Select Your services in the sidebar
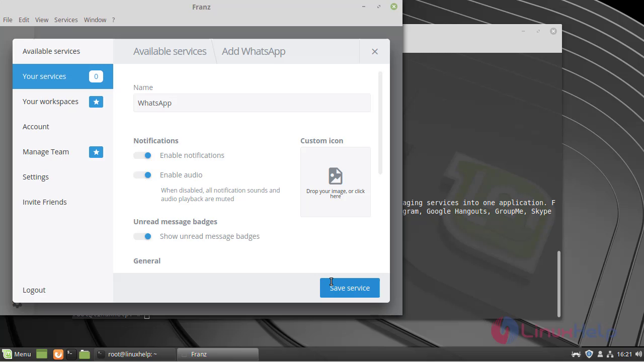Image resolution: width=644 pixels, height=362 pixels. pyautogui.click(x=63, y=76)
